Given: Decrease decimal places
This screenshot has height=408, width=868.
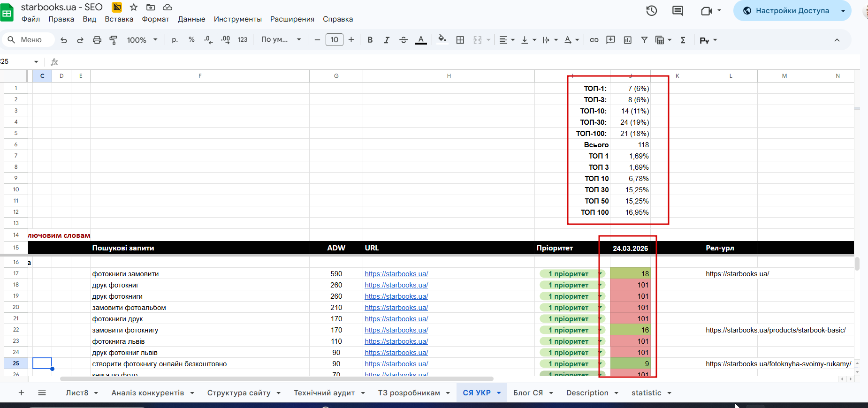Looking at the screenshot, I should click(208, 40).
